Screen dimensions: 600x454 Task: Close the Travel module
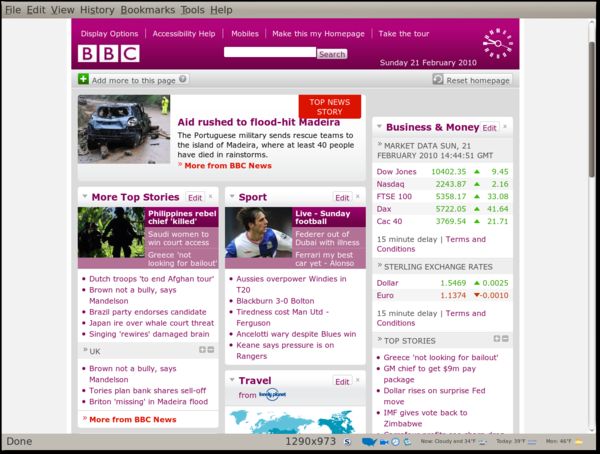(358, 380)
